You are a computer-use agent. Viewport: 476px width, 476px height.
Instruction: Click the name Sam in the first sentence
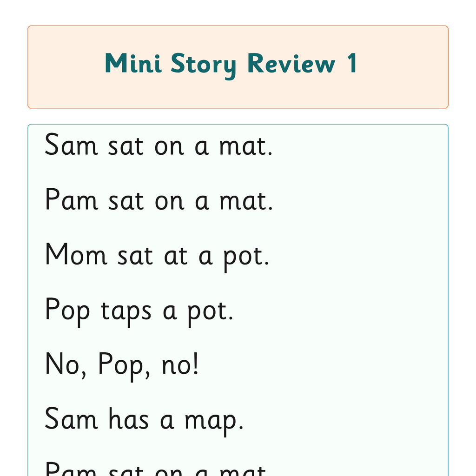(71, 145)
